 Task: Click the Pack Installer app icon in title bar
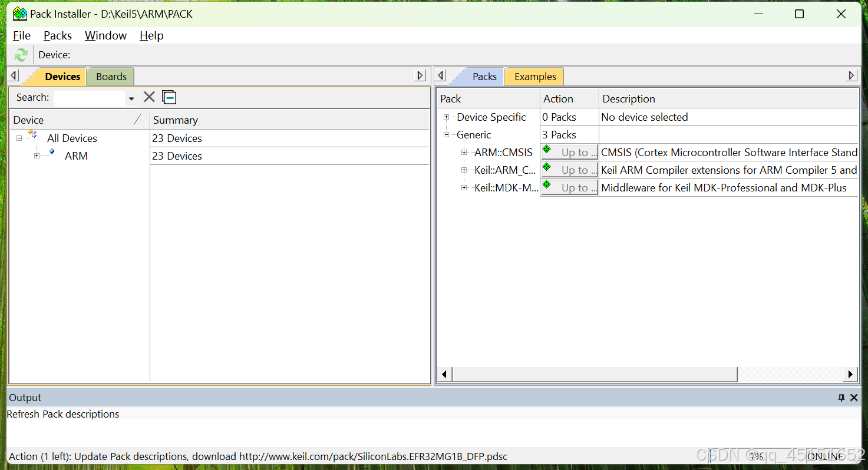[20, 14]
